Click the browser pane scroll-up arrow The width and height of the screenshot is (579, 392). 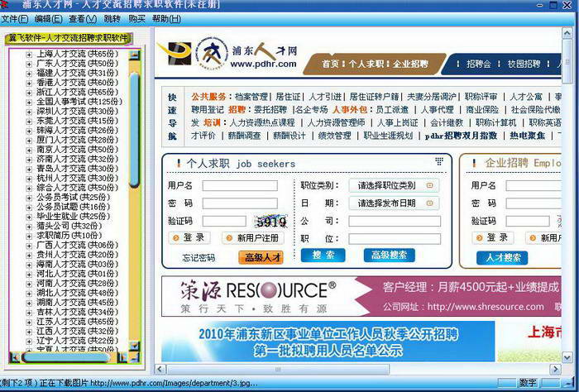click(567, 34)
